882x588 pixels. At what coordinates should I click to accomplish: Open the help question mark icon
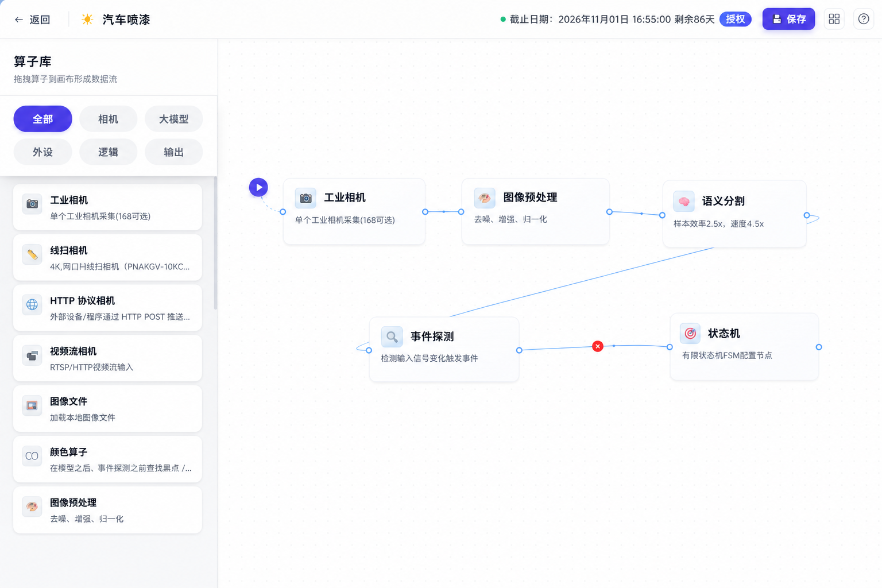[x=864, y=19]
